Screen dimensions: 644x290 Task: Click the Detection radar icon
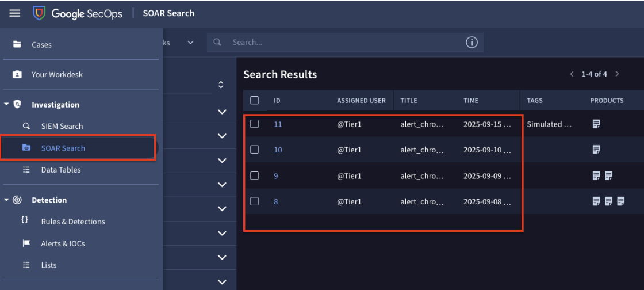(17, 200)
